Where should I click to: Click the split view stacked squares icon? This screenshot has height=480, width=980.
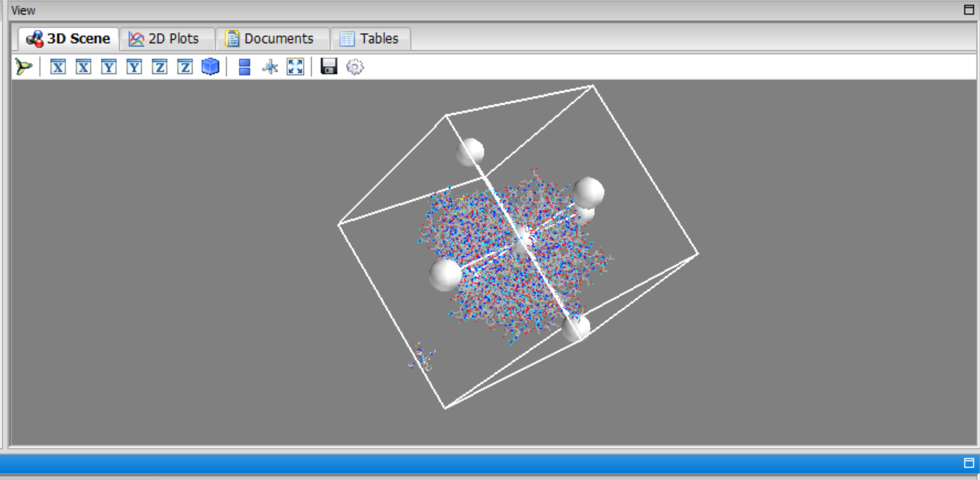(243, 68)
